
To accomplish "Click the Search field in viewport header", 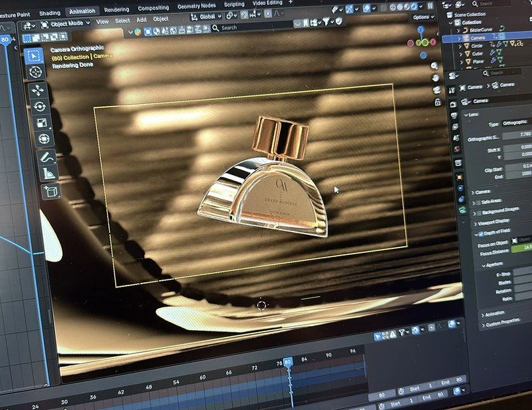I will pyautogui.click(x=252, y=27).
